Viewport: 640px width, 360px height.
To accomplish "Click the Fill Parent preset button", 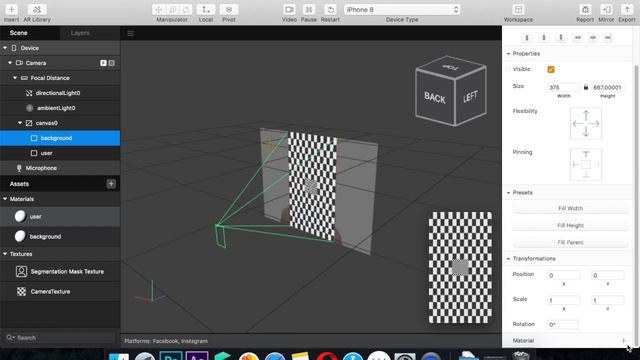I will click(x=570, y=242).
